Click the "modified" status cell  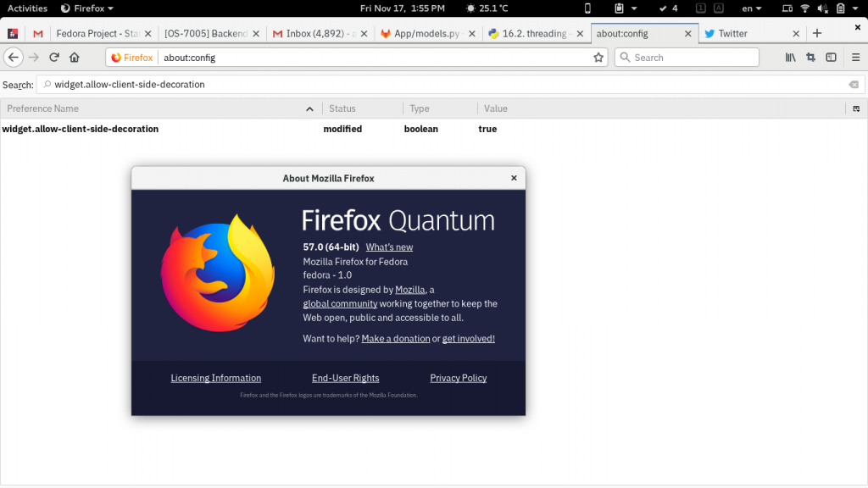(x=342, y=129)
